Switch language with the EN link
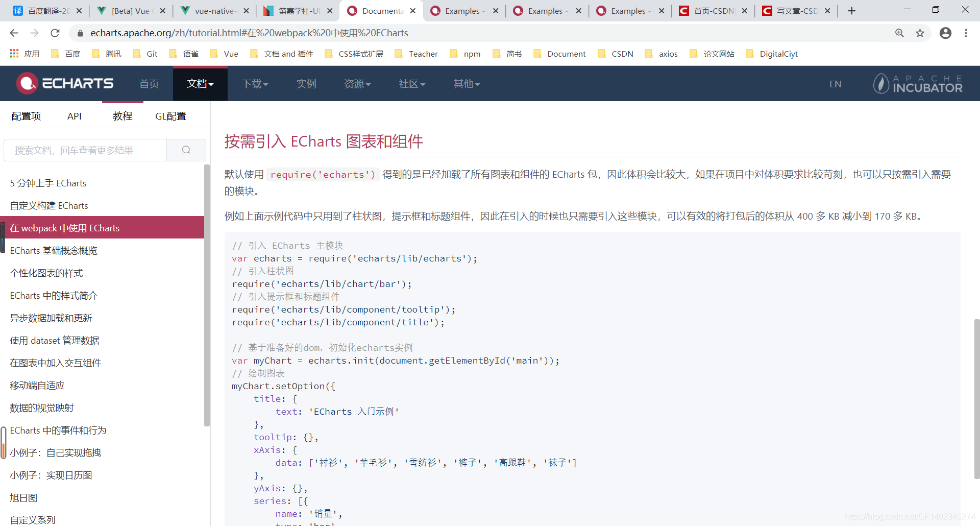The width and height of the screenshot is (980, 526). click(835, 84)
